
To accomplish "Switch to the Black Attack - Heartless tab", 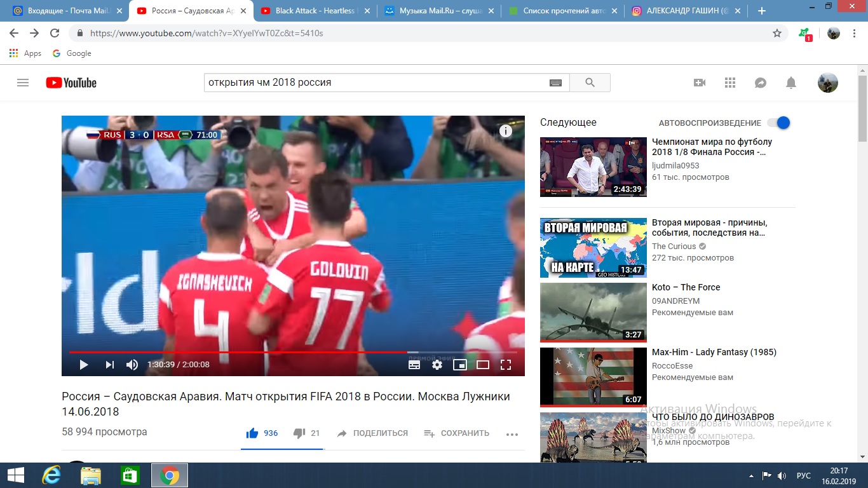I will coord(315,11).
